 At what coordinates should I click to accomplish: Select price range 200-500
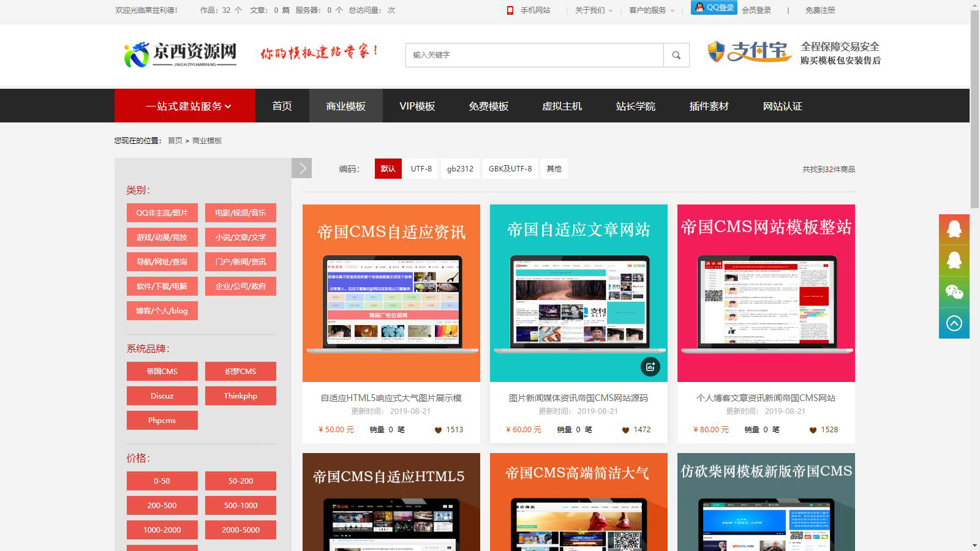pyautogui.click(x=162, y=506)
